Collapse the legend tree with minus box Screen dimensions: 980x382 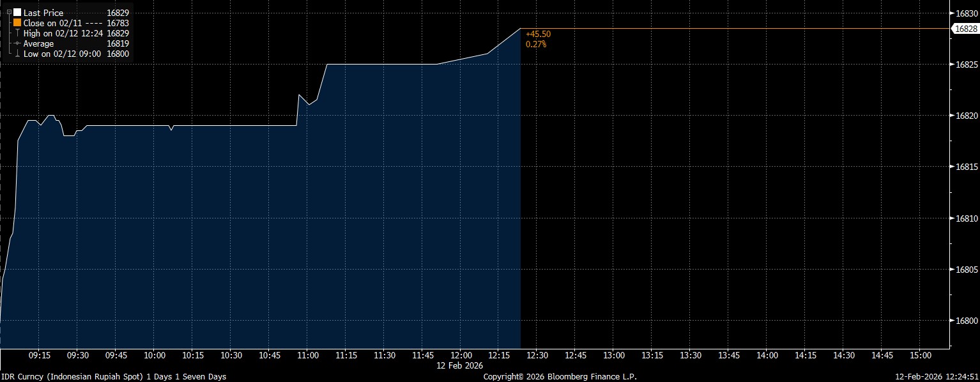[x=8, y=12]
